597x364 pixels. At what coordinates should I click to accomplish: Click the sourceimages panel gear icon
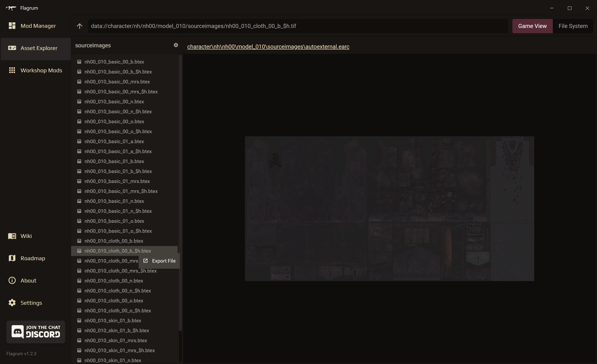(x=176, y=45)
